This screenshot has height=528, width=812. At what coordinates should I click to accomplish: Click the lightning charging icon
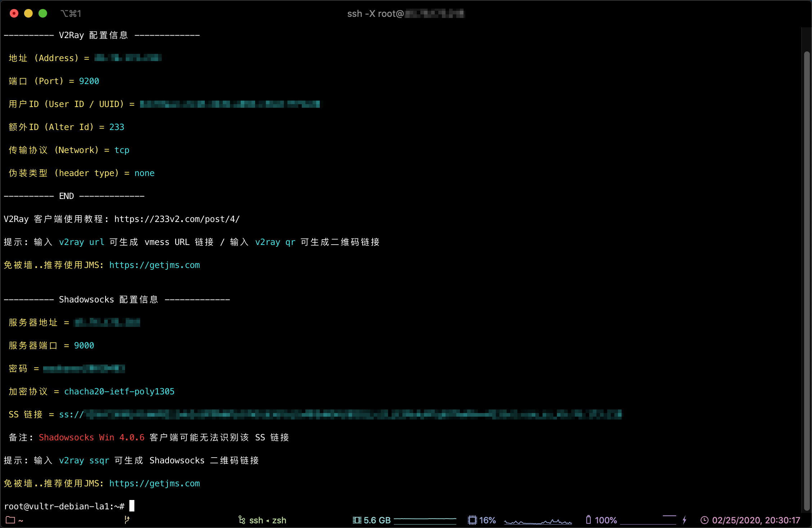(x=684, y=520)
